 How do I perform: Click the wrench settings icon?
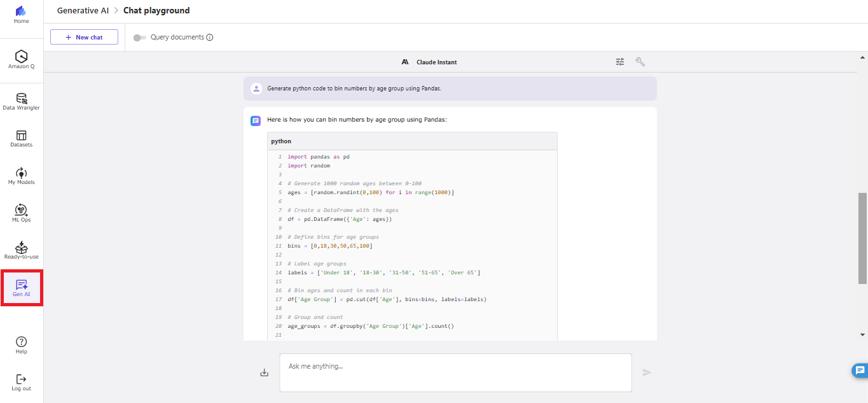coord(640,62)
